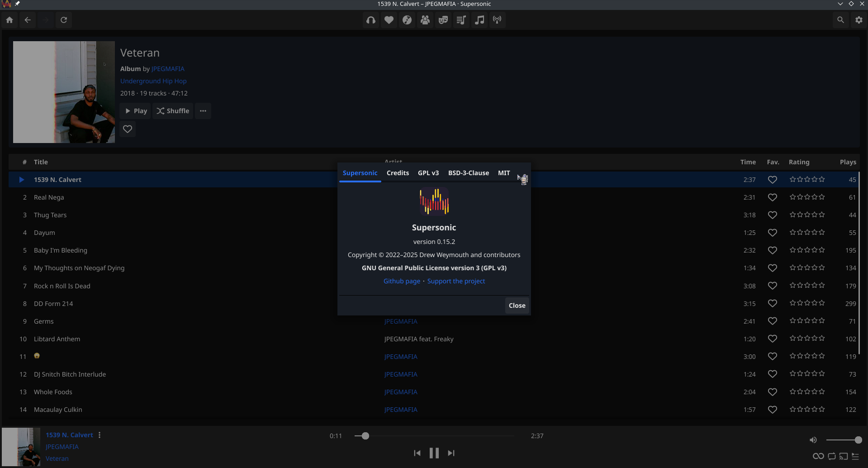Open cast to device icon
Image resolution: width=868 pixels, height=468 pixels.
coord(844,456)
